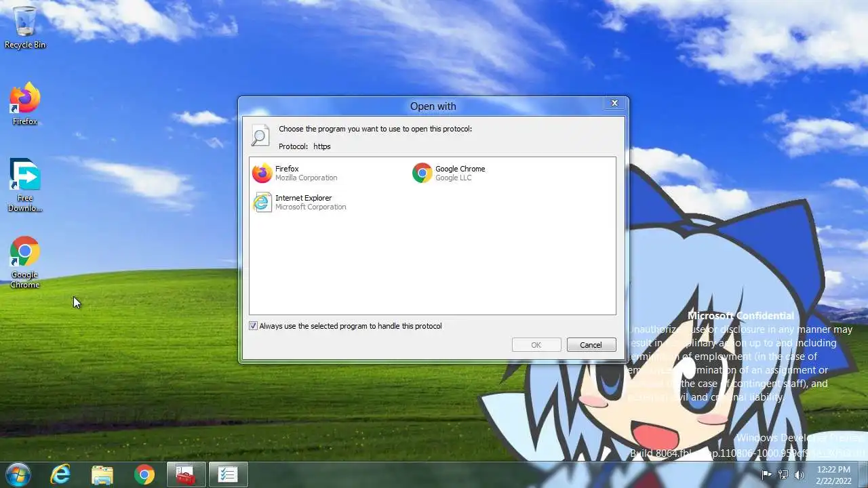Viewport: 868px width, 488px height.
Task: Close the Open with dialog
Action: [614, 103]
